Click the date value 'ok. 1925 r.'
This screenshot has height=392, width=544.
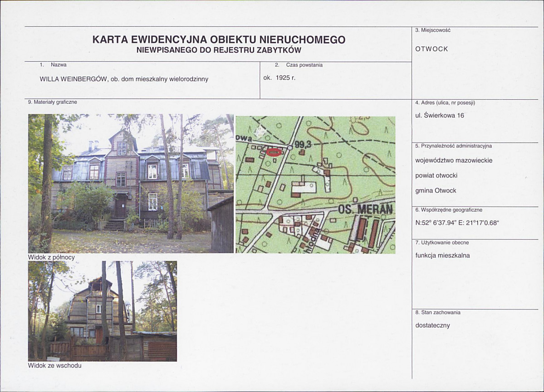pos(279,78)
